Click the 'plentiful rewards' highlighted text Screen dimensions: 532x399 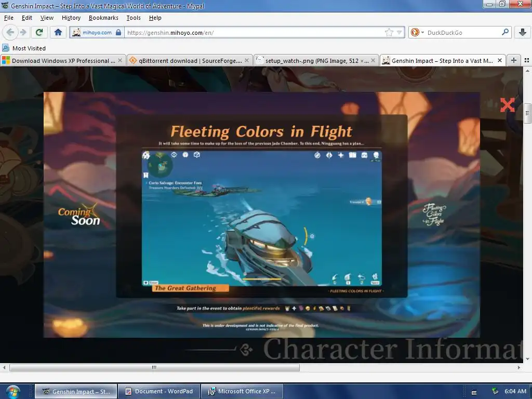261,308
